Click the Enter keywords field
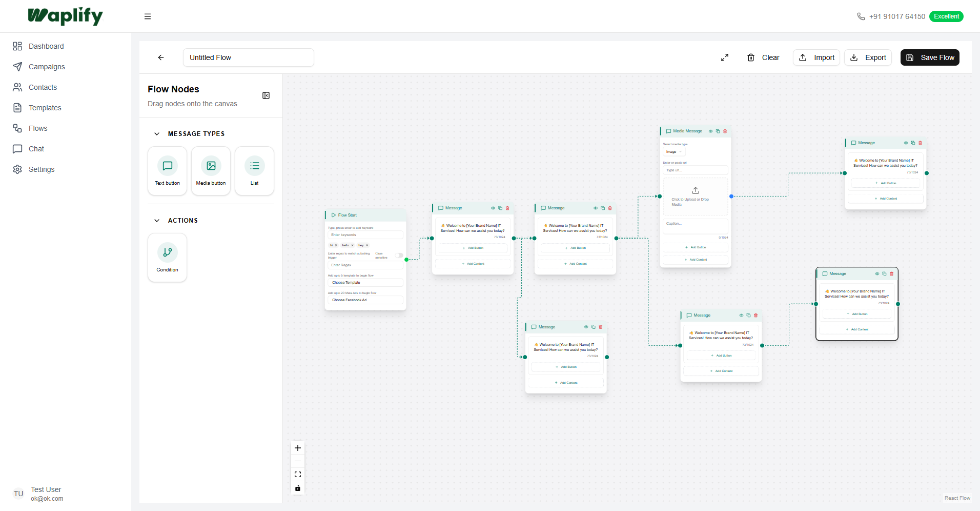Viewport: 980px width, 511px height. point(365,235)
